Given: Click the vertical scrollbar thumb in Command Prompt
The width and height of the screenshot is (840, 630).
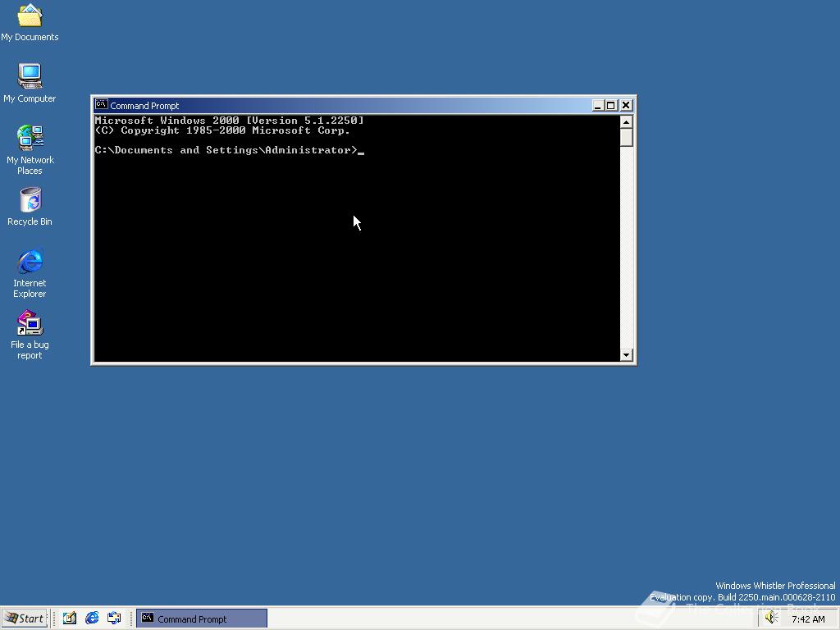Looking at the screenshot, I should [x=626, y=137].
